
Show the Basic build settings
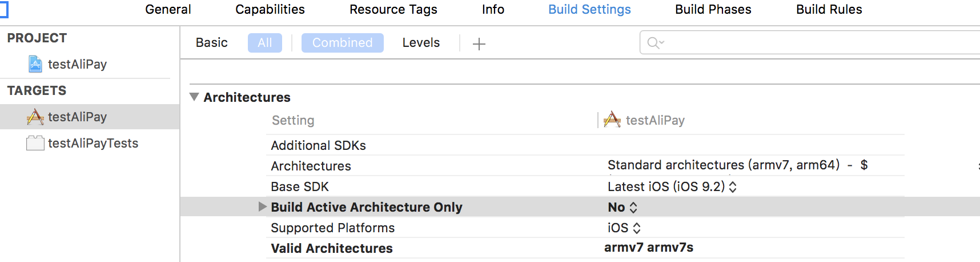pos(211,43)
